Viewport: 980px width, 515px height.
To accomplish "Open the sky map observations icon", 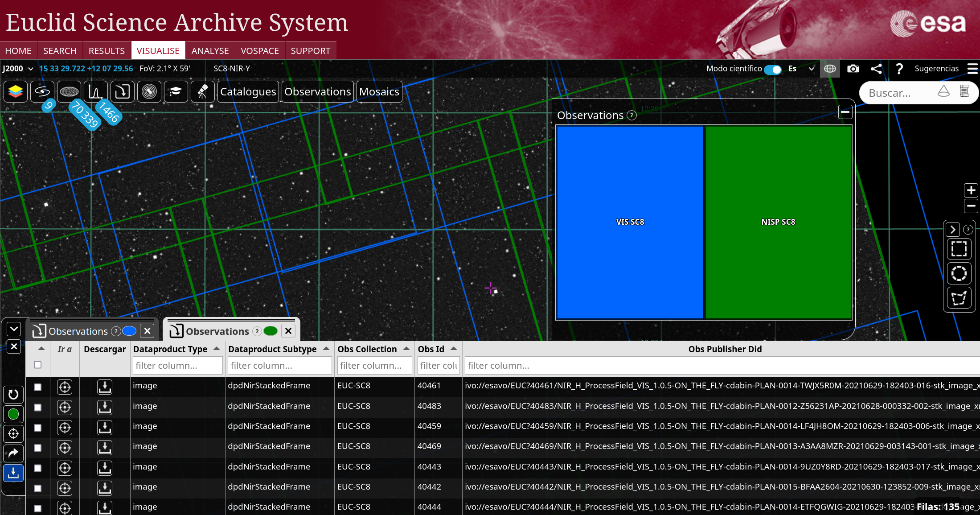I will (69, 92).
